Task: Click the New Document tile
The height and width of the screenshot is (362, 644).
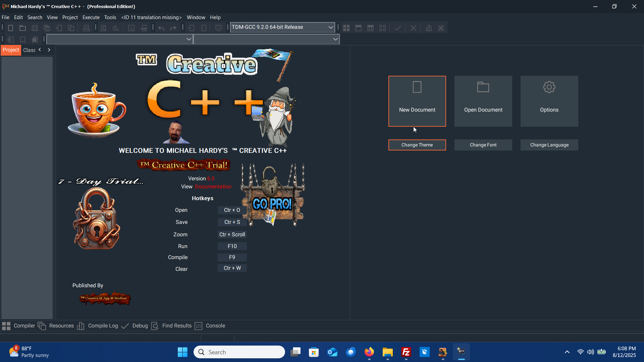Action: [x=417, y=101]
